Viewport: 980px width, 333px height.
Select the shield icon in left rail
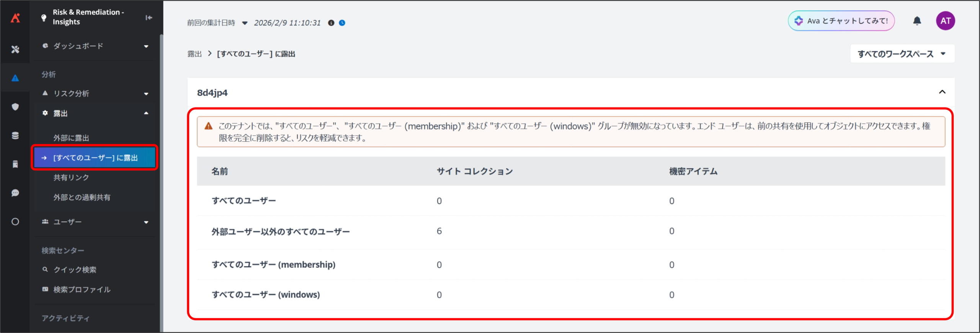[x=15, y=107]
